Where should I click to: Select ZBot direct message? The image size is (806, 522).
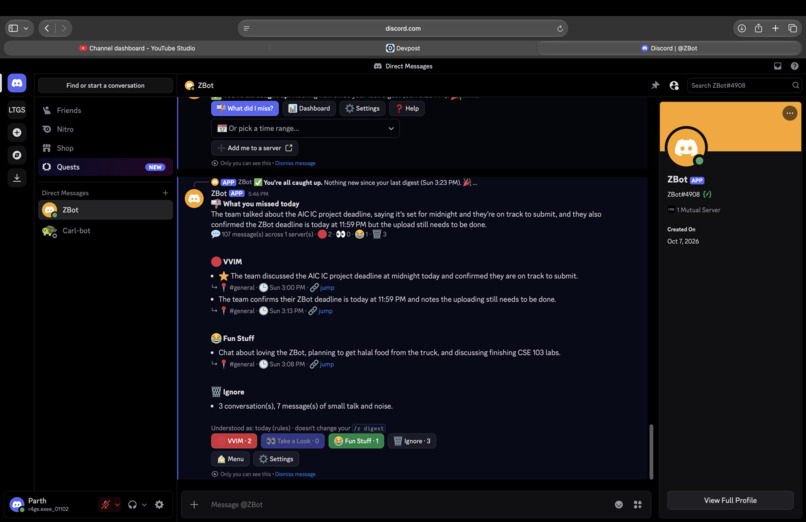tap(105, 210)
